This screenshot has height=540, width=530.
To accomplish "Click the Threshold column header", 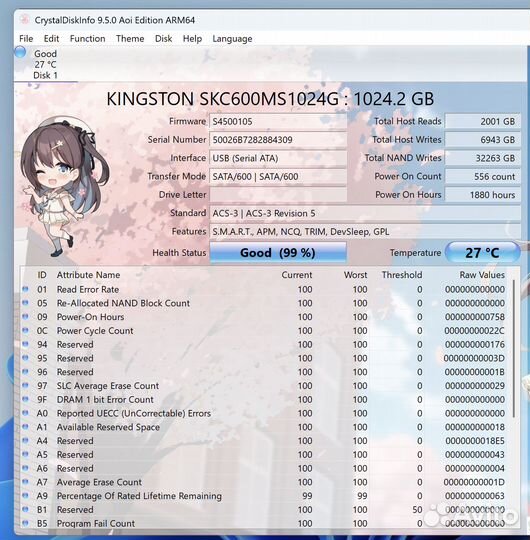I will pyautogui.click(x=402, y=275).
